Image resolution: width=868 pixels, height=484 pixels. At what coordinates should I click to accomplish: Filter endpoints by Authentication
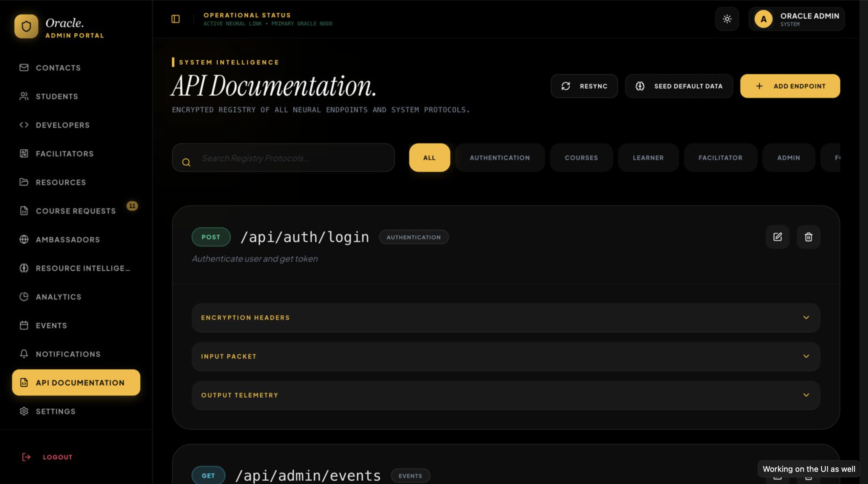[500, 158]
